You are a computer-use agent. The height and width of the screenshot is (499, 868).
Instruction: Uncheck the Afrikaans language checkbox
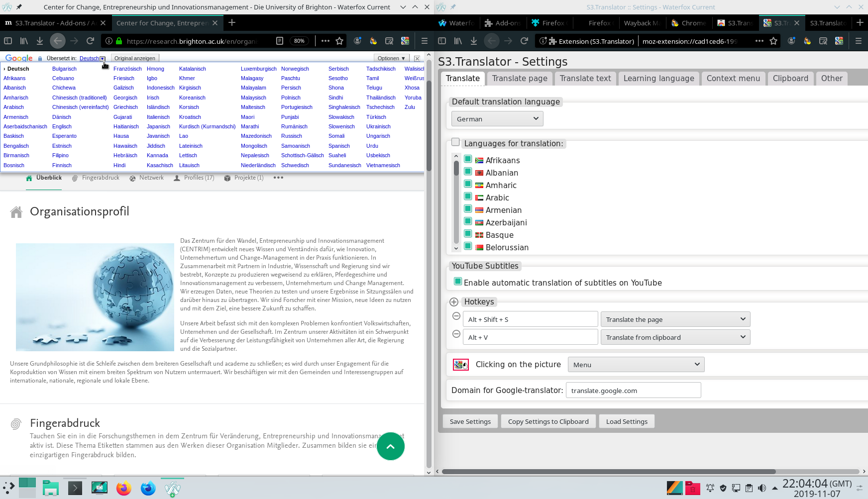[x=468, y=159]
